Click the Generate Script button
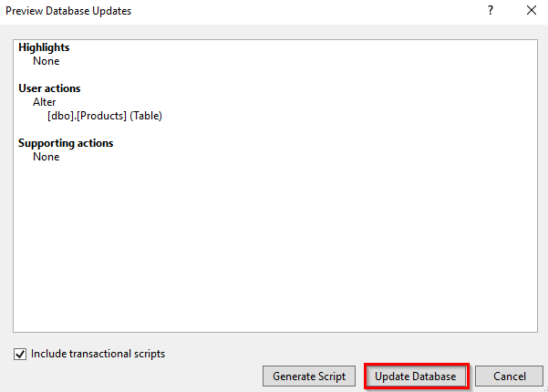 pos(309,376)
